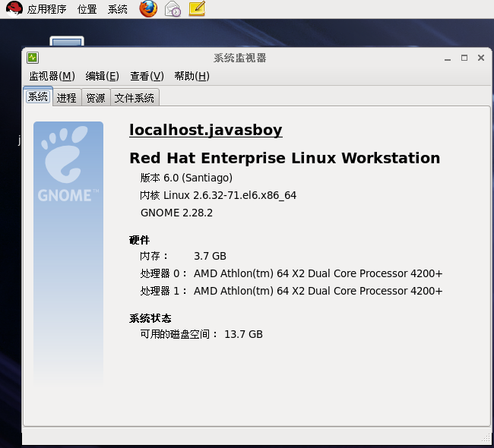This screenshot has width=494, height=448.
Task: Launch Firefox from the top panel
Action: point(148,8)
